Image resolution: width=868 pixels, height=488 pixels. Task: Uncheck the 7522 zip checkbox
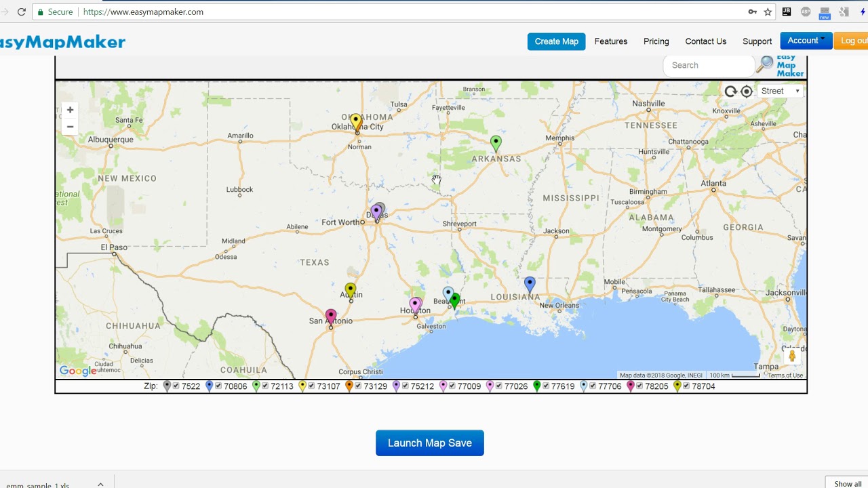(x=176, y=386)
